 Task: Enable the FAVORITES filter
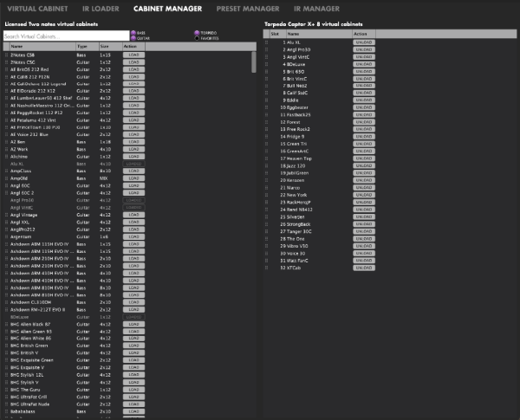[196, 38]
